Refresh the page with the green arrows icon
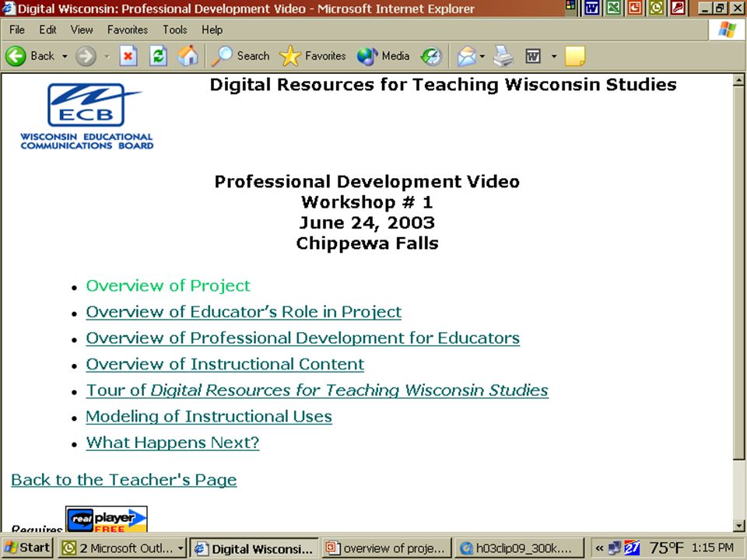Screen dimensions: 747x560 158,56
